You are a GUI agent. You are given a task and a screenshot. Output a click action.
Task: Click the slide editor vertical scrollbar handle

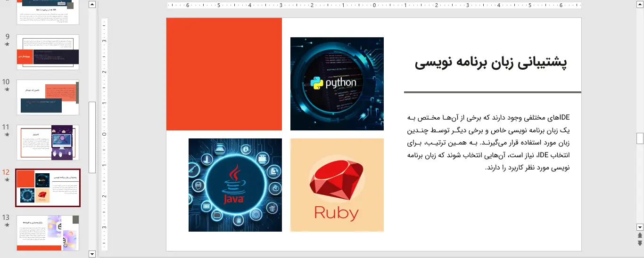(640, 138)
